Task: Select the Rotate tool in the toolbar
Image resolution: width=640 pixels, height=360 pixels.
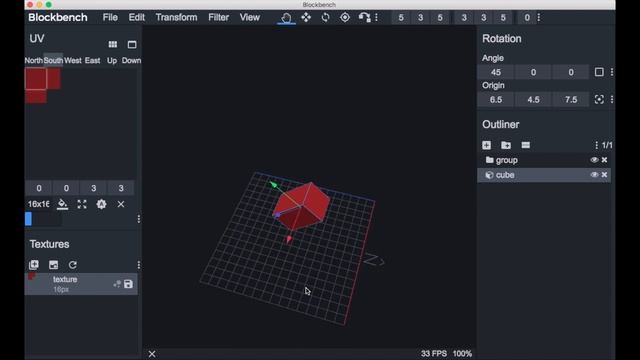Action: coord(325,18)
